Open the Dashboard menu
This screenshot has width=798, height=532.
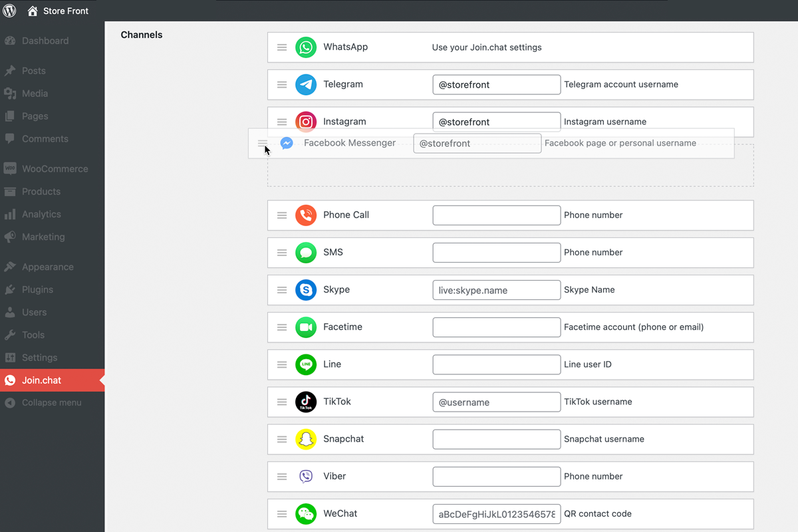click(x=52, y=41)
